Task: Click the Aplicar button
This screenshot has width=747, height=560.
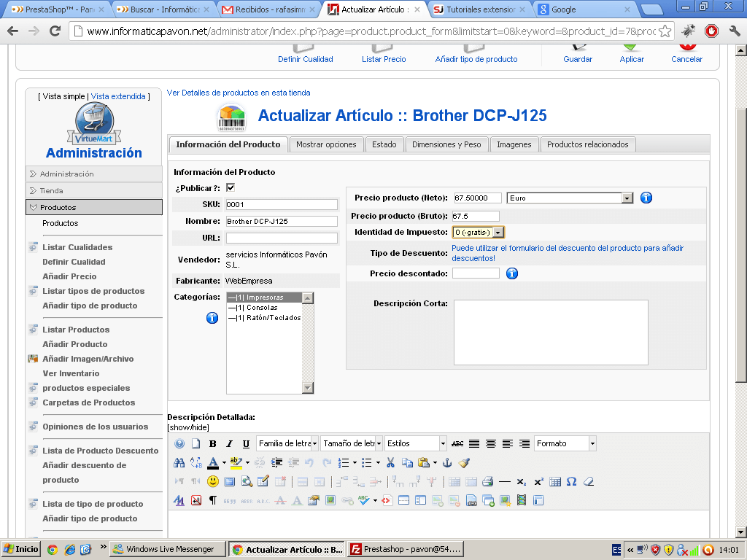Action: (x=632, y=53)
